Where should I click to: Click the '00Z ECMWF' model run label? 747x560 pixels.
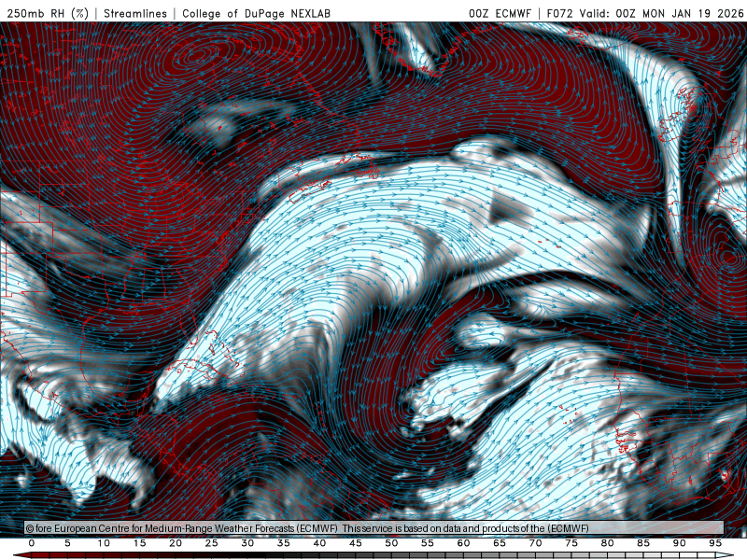click(500, 13)
